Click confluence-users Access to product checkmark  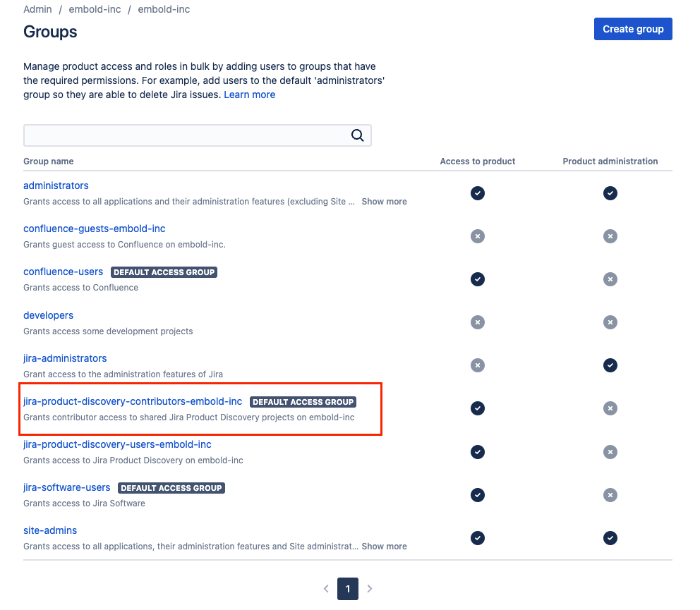[x=477, y=279]
